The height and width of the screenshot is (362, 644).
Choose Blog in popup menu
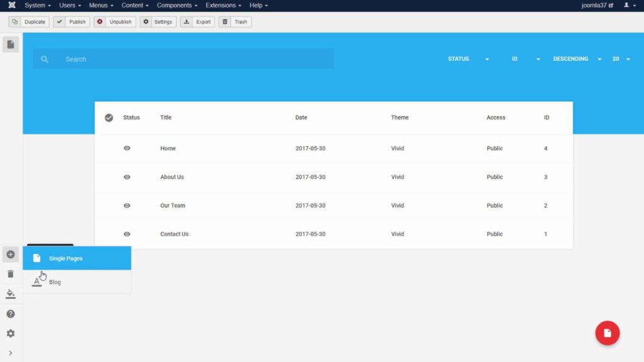[77, 282]
